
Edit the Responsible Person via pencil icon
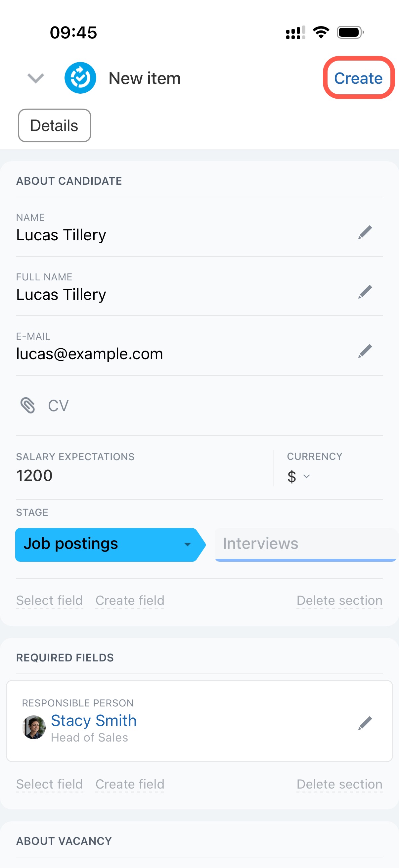[365, 723]
